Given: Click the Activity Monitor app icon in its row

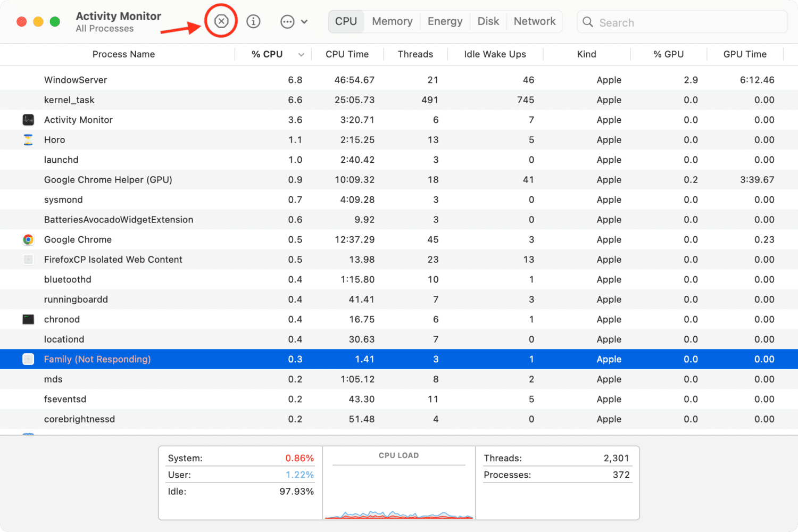Looking at the screenshot, I should coord(28,120).
